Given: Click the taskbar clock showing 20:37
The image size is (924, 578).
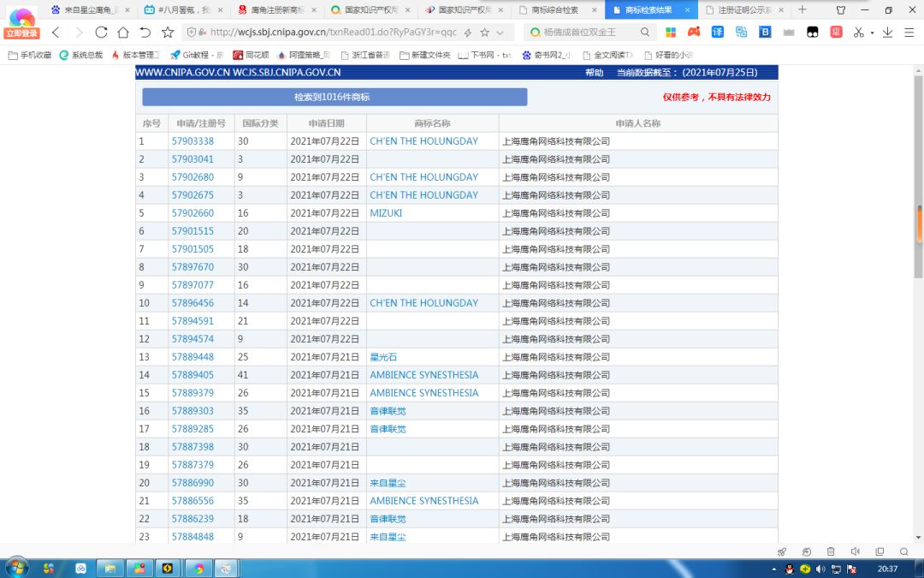Looking at the screenshot, I should click(x=887, y=569).
